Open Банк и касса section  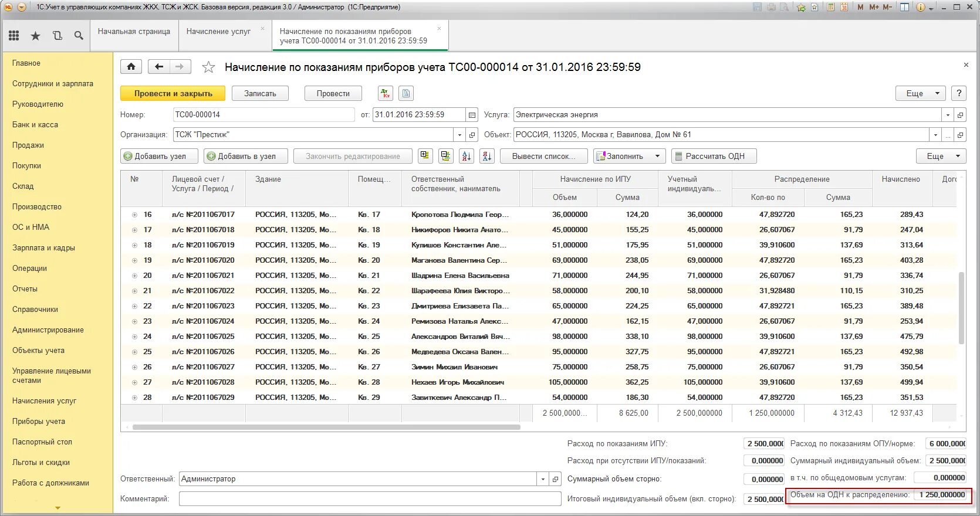point(35,125)
